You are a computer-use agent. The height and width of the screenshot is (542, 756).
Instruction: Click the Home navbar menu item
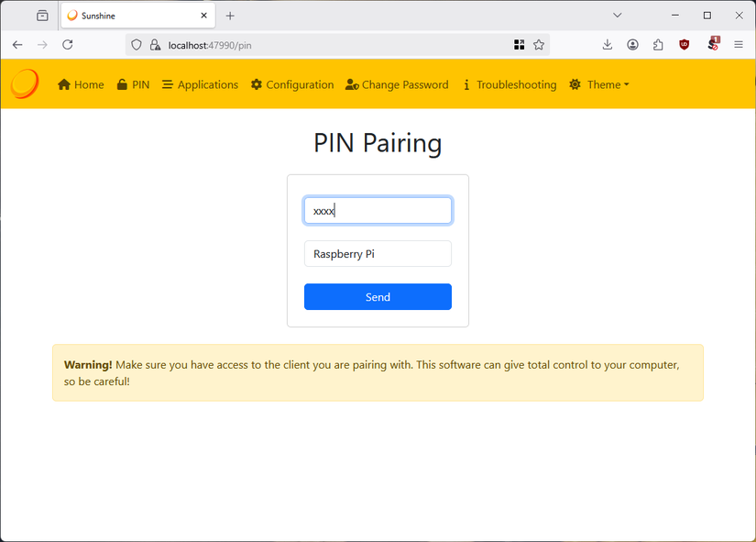[x=80, y=83]
